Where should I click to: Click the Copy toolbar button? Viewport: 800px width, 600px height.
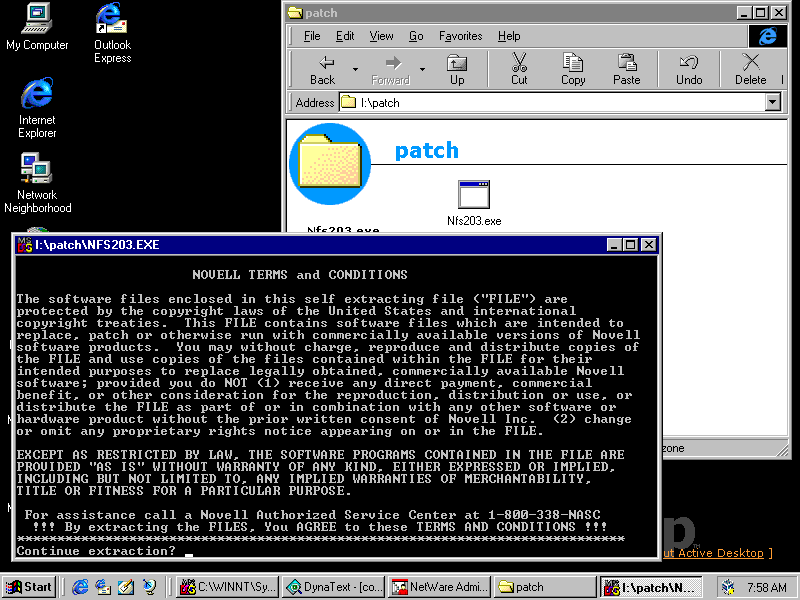pos(573,69)
